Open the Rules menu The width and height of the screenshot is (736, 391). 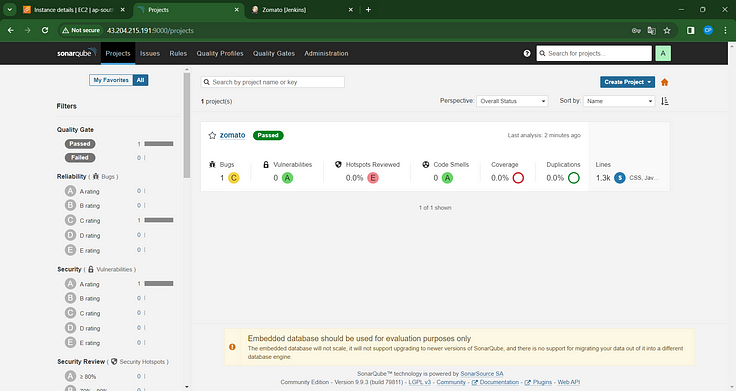(x=178, y=54)
